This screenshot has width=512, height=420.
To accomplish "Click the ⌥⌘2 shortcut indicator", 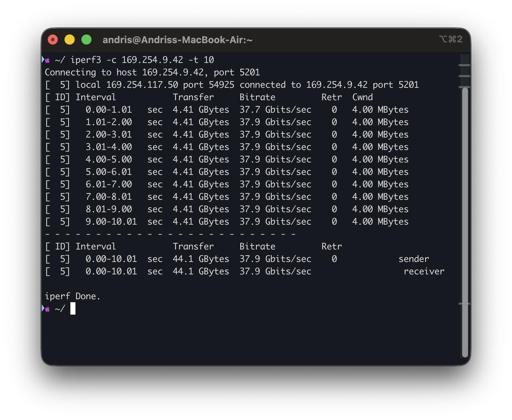I will pos(451,39).
